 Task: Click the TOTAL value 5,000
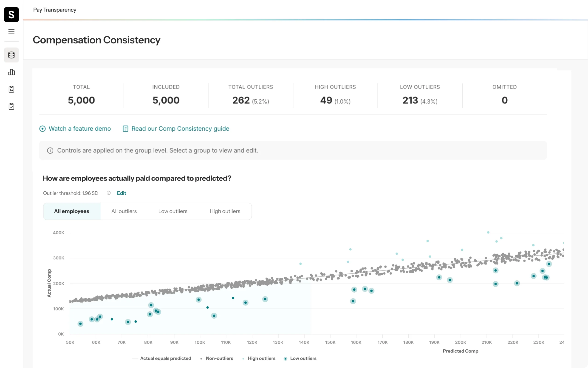(81, 100)
